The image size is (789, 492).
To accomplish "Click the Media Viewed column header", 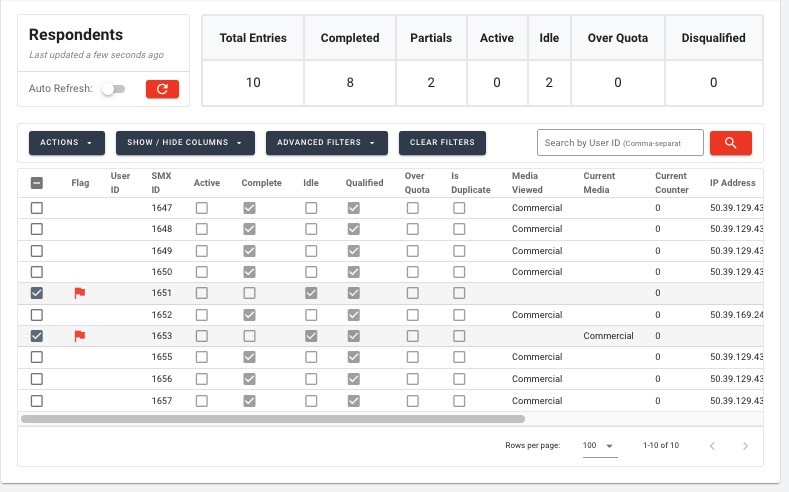I will coord(527,183).
